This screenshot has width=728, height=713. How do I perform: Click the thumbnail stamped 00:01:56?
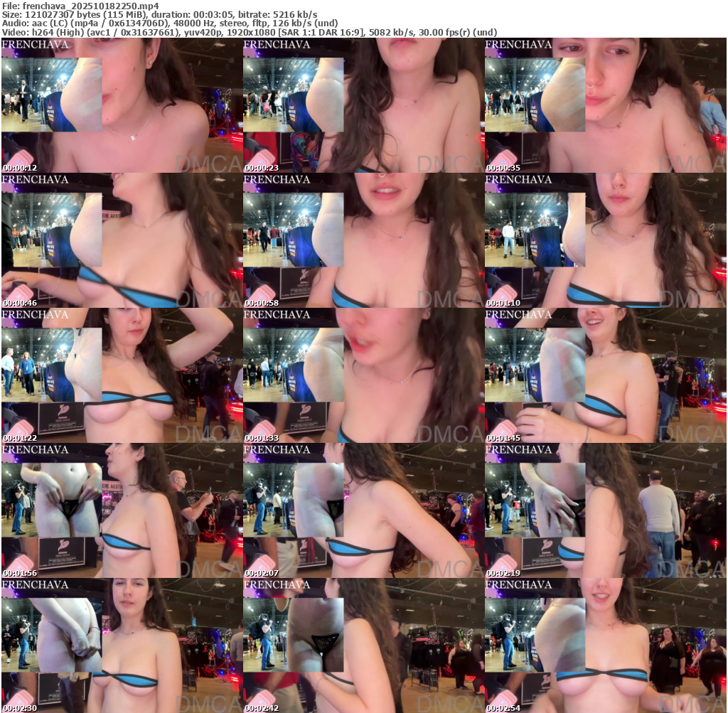(x=122, y=510)
